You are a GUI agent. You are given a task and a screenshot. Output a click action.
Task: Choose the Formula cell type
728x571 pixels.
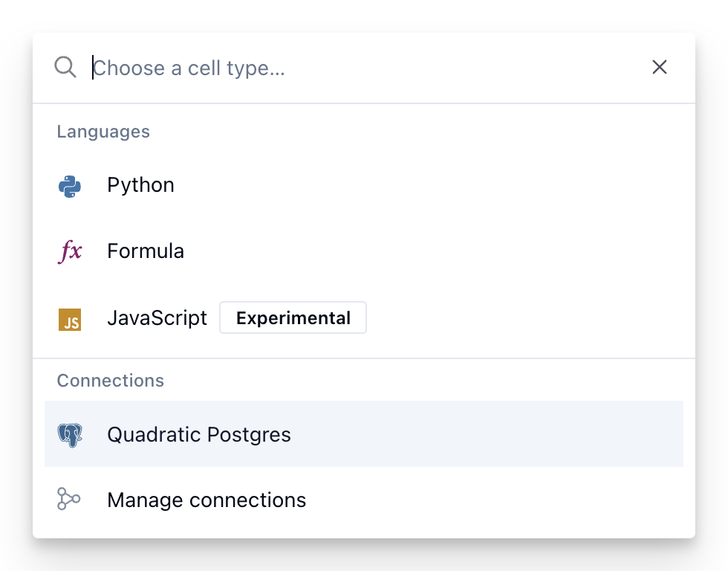(x=146, y=251)
